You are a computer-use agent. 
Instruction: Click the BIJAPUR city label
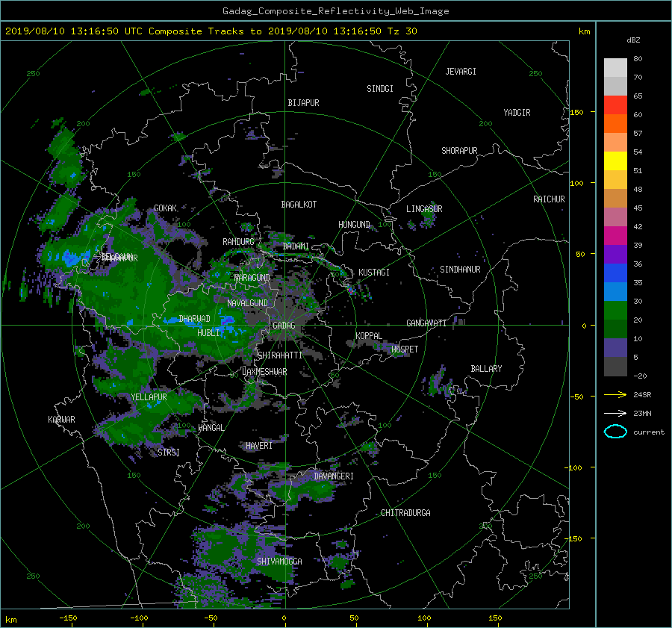point(303,103)
